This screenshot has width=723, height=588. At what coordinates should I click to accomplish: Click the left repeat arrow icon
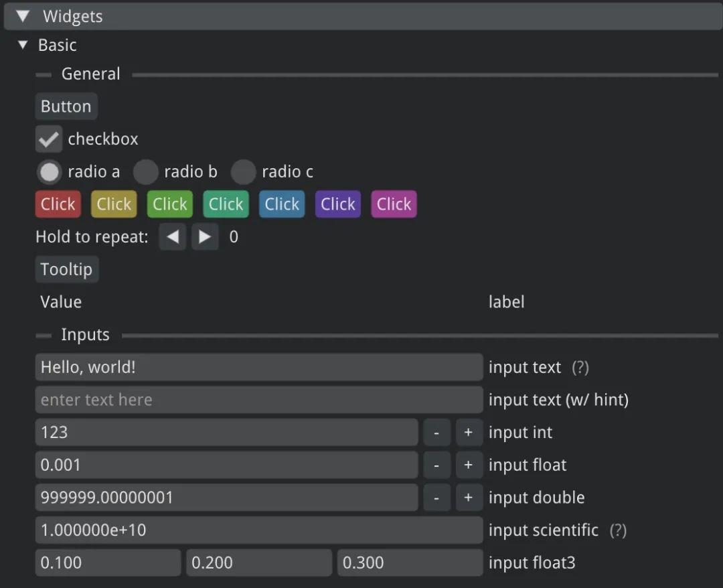pos(172,236)
